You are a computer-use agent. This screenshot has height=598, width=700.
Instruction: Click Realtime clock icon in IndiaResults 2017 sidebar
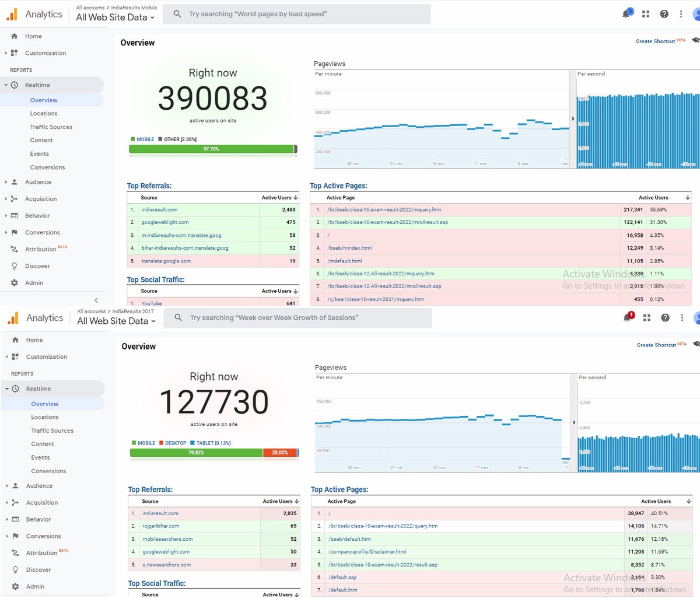(x=16, y=389)
